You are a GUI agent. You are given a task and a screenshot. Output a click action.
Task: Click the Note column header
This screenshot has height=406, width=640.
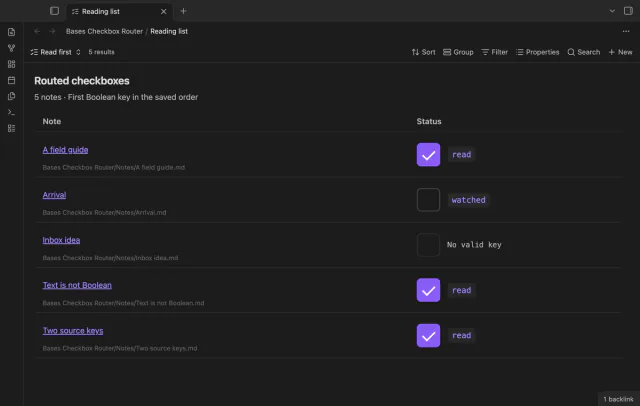click(52, 121)
